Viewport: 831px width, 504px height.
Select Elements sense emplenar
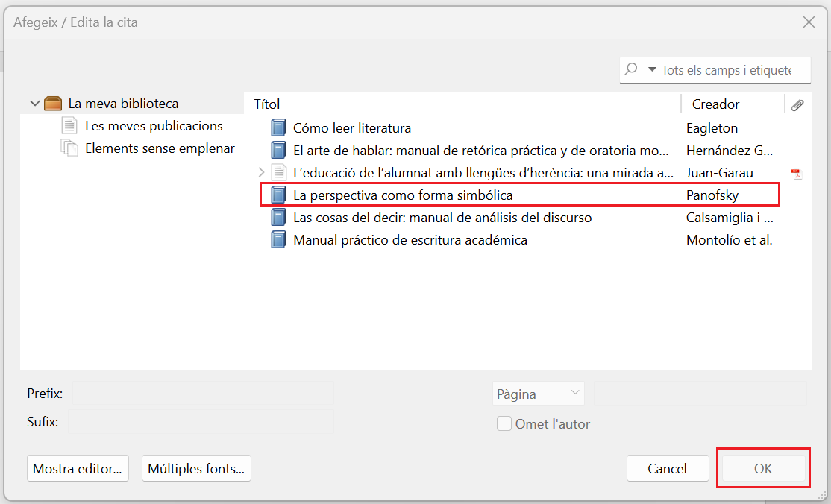click(160, 148)
